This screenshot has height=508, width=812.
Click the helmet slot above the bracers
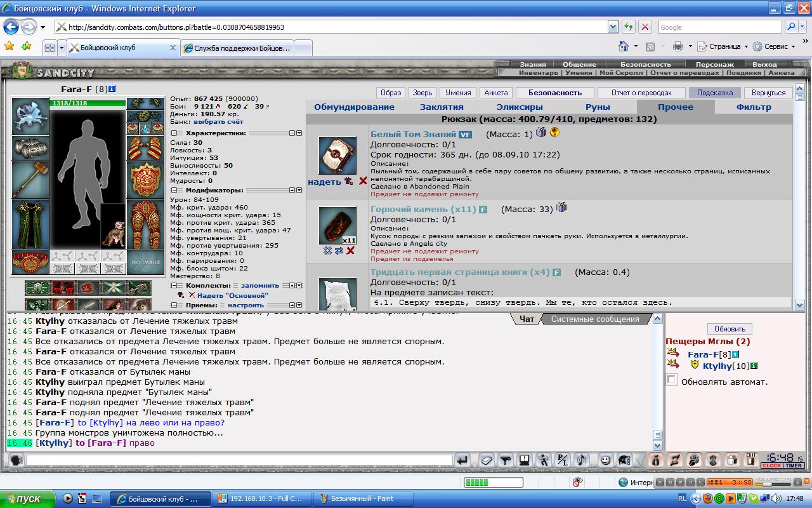coord(30,116)
